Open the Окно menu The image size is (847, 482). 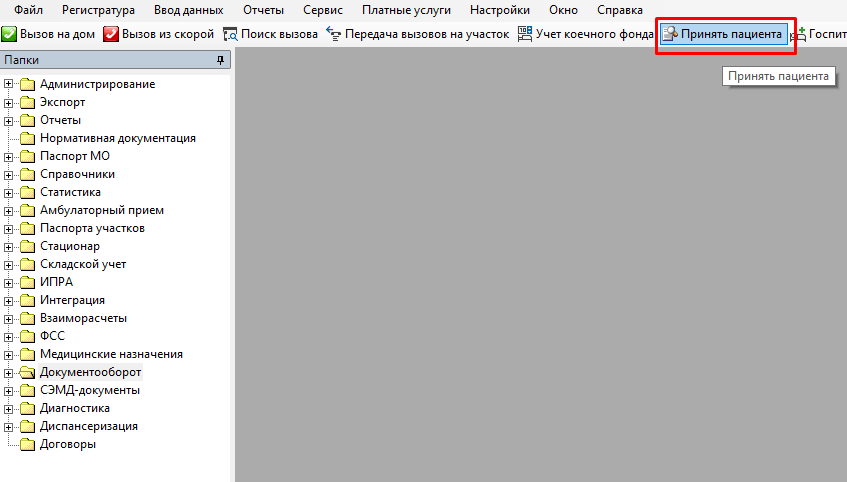(x=563, y=10)
